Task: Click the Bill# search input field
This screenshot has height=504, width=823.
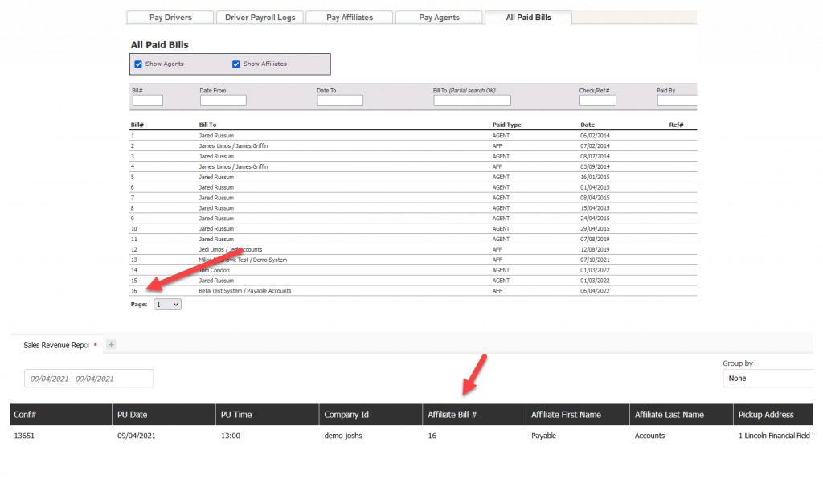Action: click(147, 100)
